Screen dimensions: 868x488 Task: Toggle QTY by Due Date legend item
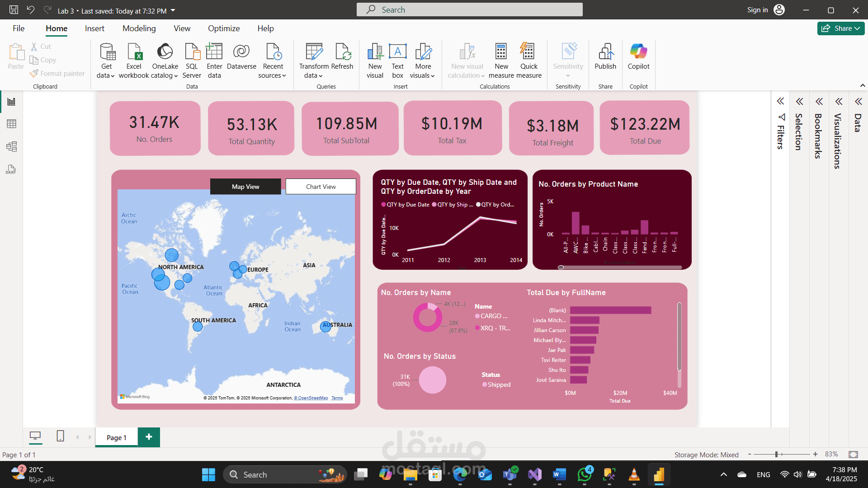pos(406,205)
